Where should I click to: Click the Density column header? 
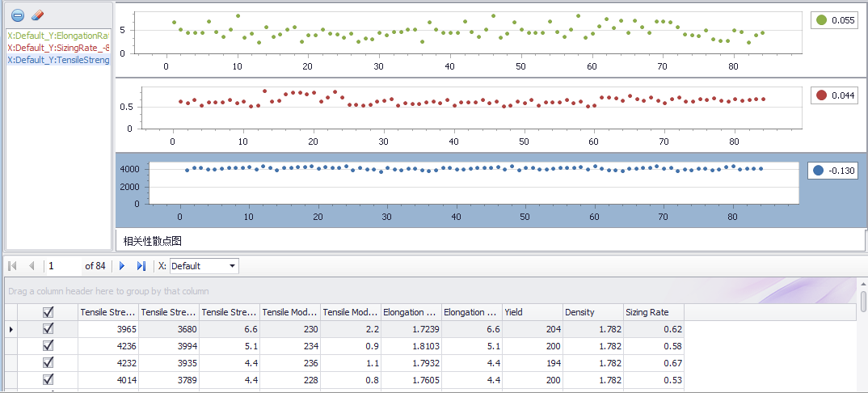(593, 312)
